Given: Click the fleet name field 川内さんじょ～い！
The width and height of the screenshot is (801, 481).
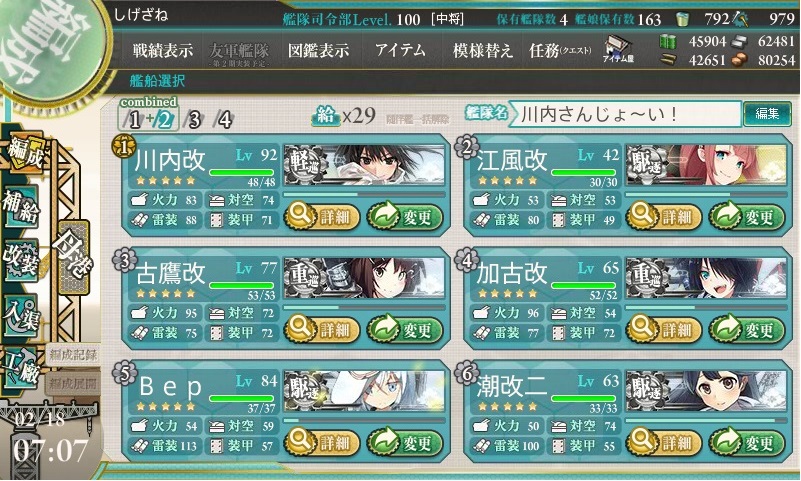Looking at the screenshot, I should tap(627, 113).
